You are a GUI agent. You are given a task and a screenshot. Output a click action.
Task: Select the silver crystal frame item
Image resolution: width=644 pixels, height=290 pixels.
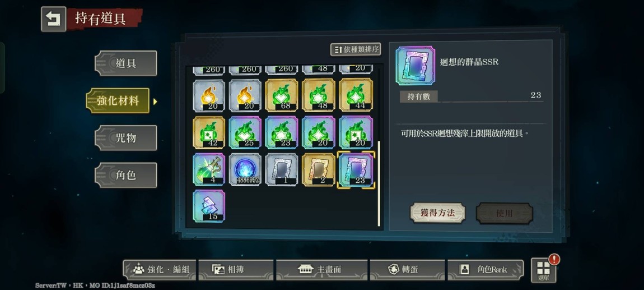click(281, 169)
